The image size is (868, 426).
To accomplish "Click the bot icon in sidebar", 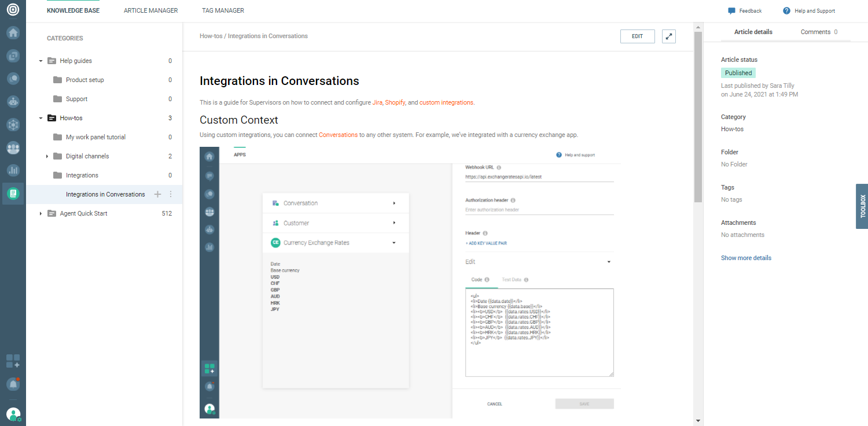I will click(x=13, y=101).
